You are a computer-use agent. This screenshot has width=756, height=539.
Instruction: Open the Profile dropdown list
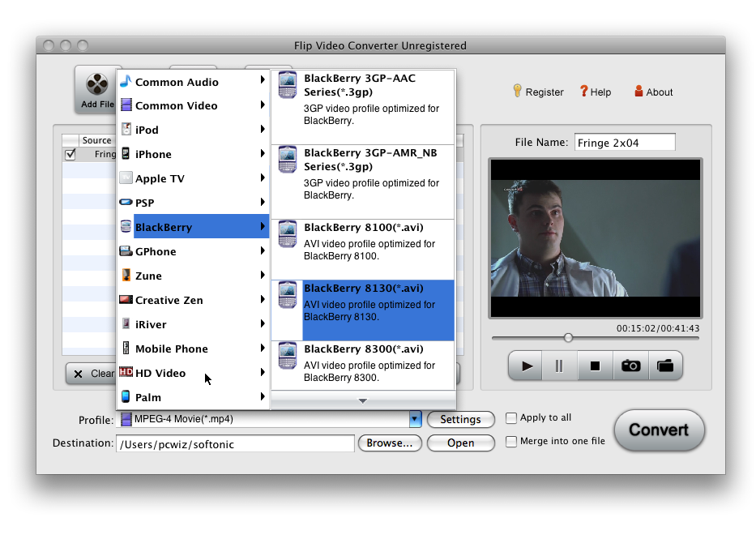point(415,420)
